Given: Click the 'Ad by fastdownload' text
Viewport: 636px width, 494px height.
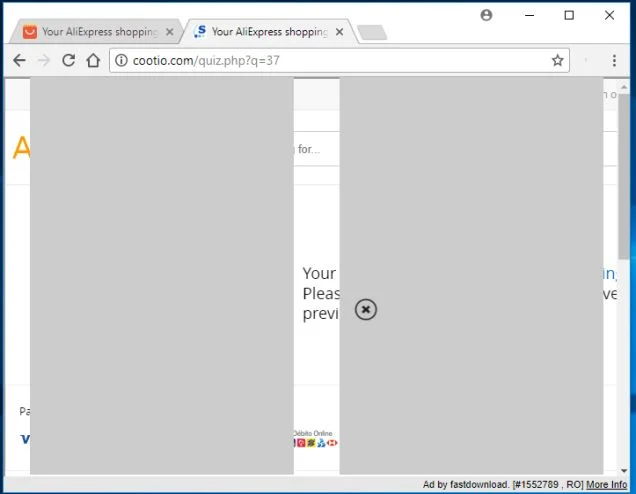Looking at the screenshot, I should tap(465, 484).
